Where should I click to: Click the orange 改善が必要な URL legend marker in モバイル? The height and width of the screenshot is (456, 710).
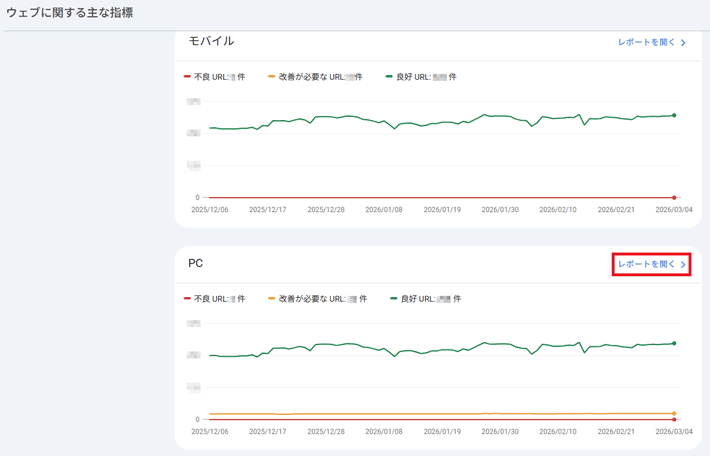pos(272,77)
